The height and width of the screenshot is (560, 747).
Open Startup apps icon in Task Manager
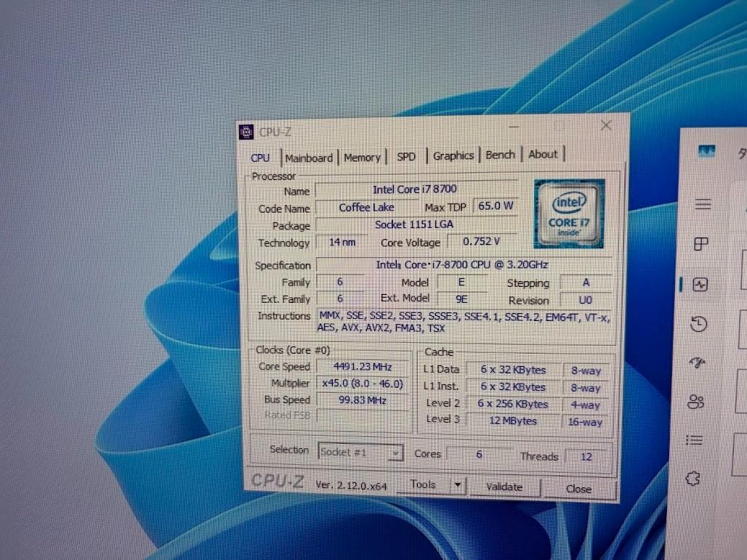pos(698,363)
